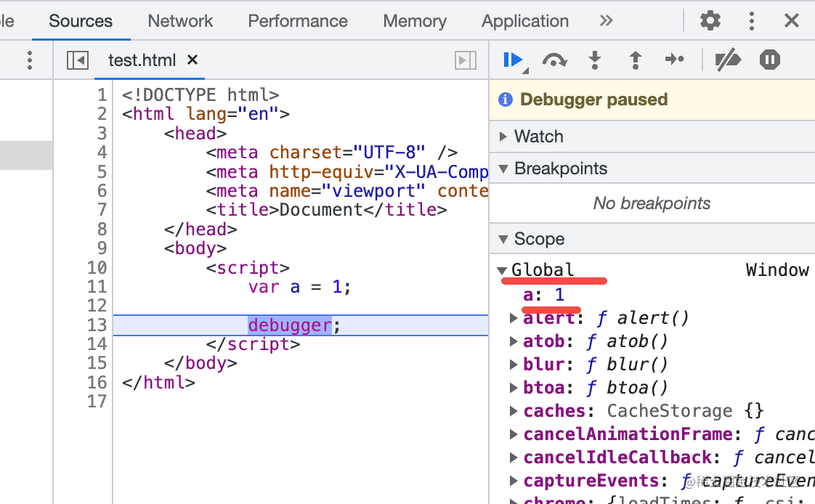Step into next function call
The width and height of the screenshot is (815, 504).
point(595,60)
